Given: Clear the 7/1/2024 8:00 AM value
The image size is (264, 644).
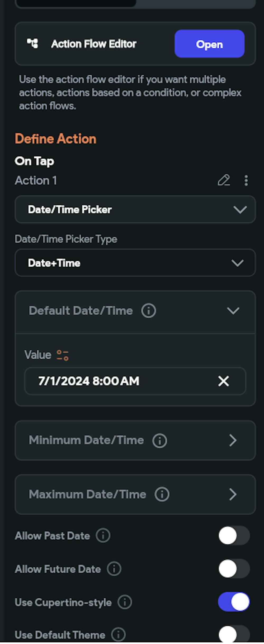Looking at the screenshot, I should [x=223, y=381].
